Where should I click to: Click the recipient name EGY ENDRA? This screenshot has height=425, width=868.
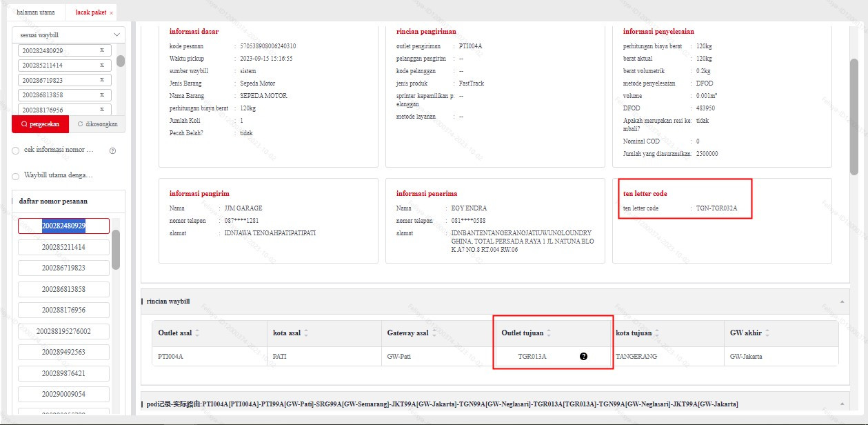(x=469, y=208)
